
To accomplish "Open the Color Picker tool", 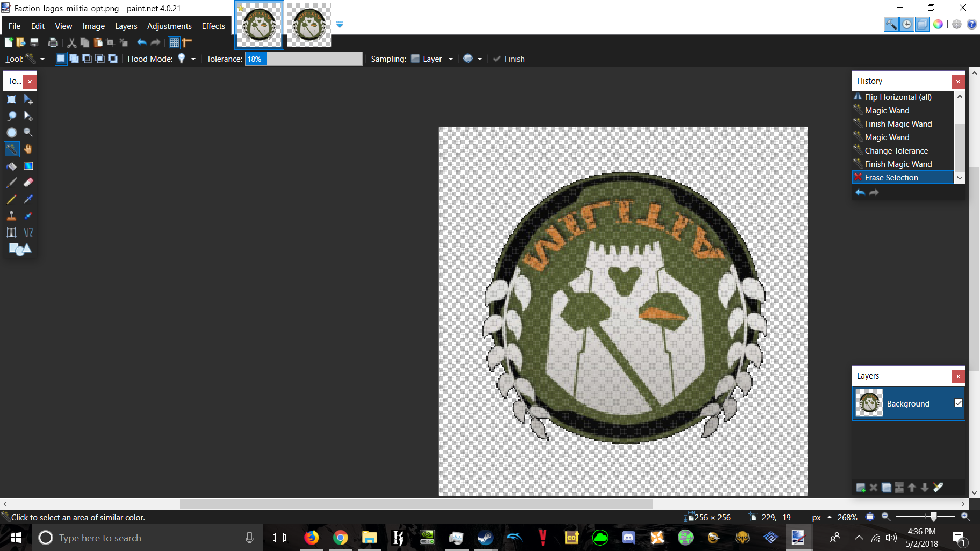I will click(x=28, y=199).
